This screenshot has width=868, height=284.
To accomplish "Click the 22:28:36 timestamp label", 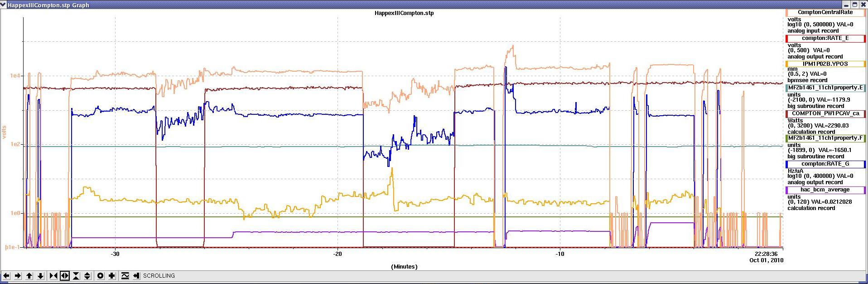I will [766, 254].
